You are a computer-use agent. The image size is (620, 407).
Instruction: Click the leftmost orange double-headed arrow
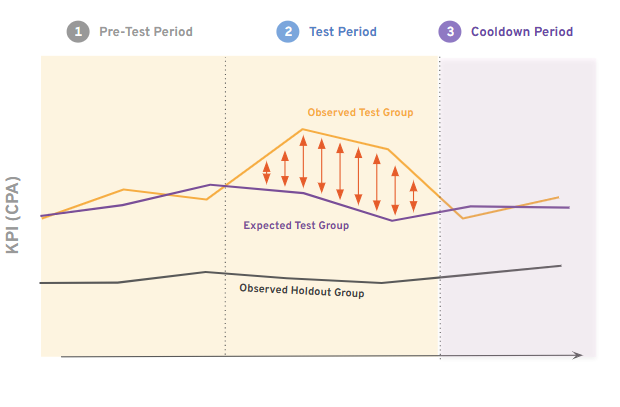click(x=267, y=172)
